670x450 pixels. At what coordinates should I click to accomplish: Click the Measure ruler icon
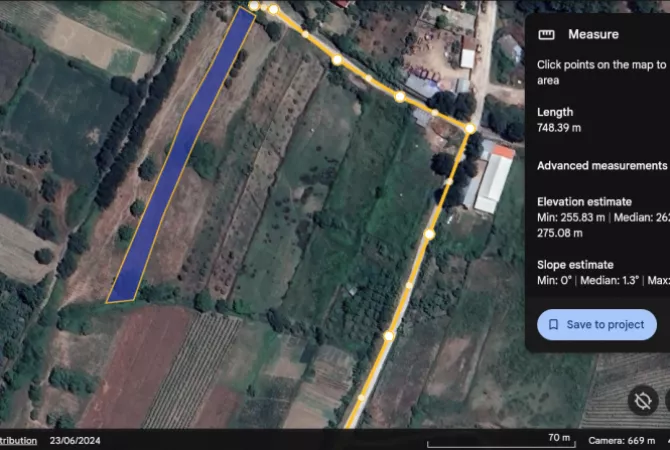(x=546, y=34)
